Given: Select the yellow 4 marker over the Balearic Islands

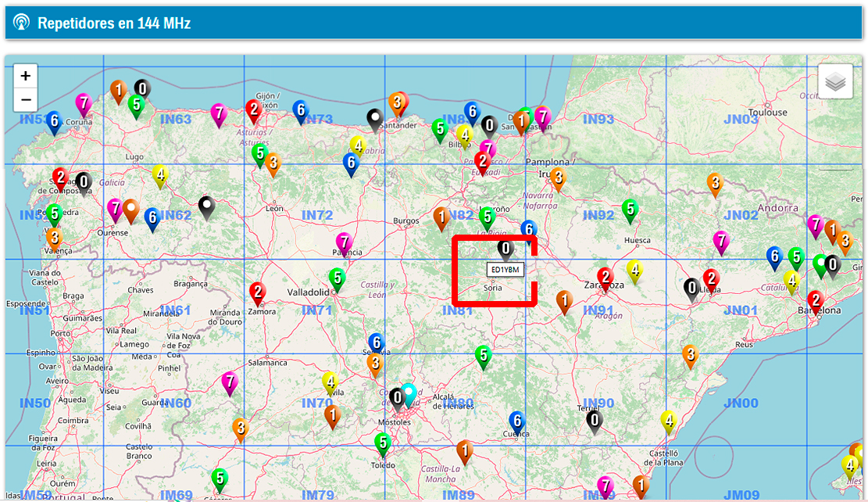Looking at the screenshot, I should (850, 467).
